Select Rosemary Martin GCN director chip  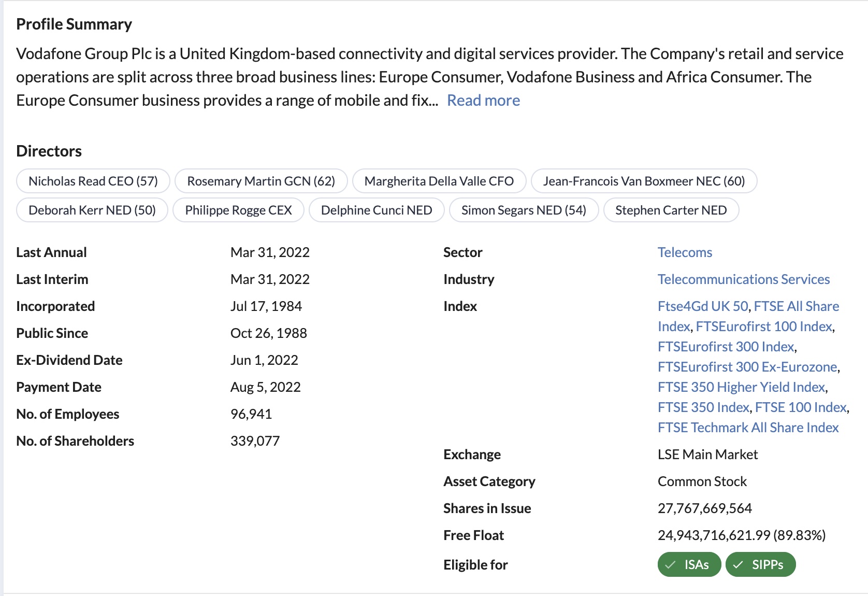pyautogui.click(x=261, y=181)
